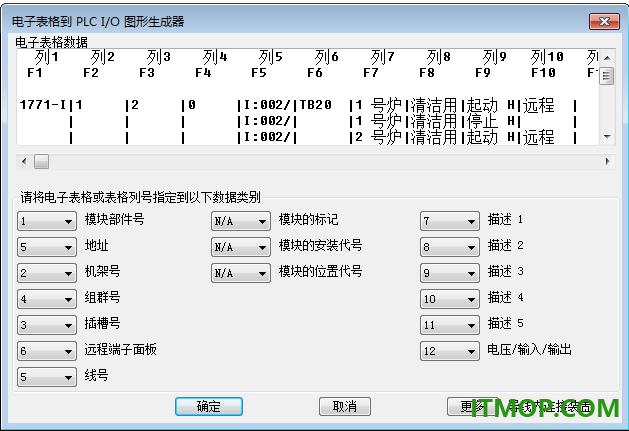Click the vertical scrollbar thumb in data grid
Screen dimensions: 629x431
(x=607, y=76)
